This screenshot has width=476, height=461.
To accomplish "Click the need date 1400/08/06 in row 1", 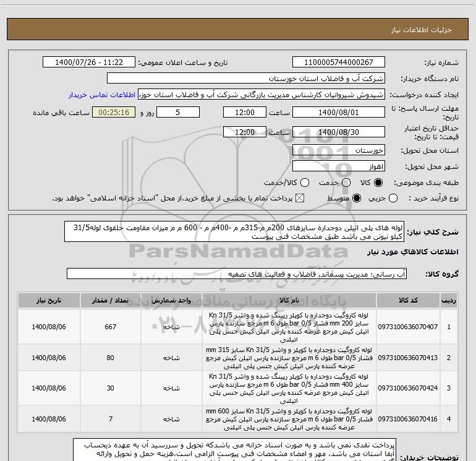I will coord(49,327).
